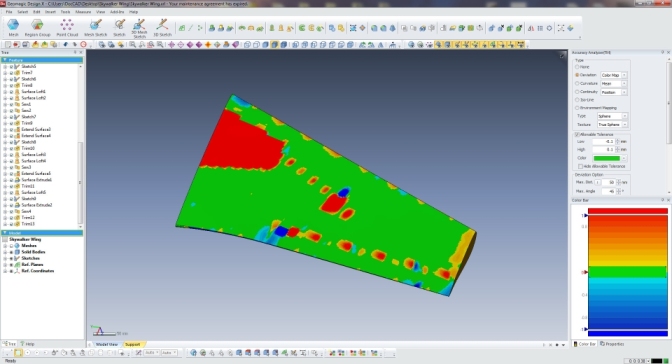Select the None type radio button
672x364 pixels.
pyautogui.click(x=577, y=67)
